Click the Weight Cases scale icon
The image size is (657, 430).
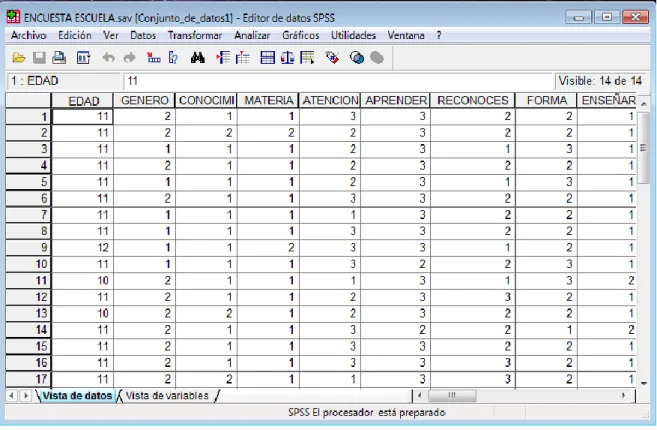[287, 58]
